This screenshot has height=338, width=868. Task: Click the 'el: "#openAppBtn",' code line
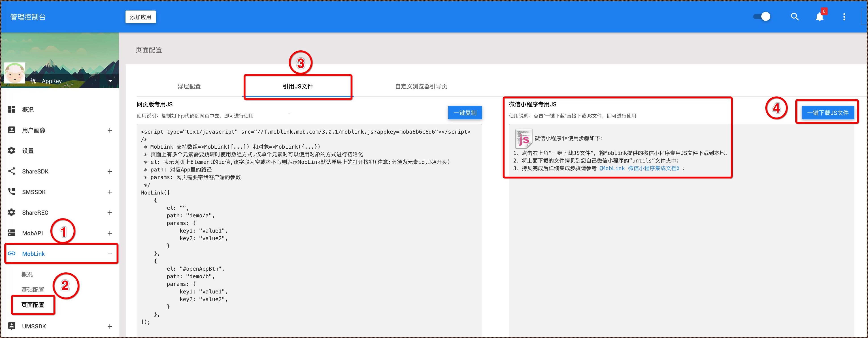196,269
